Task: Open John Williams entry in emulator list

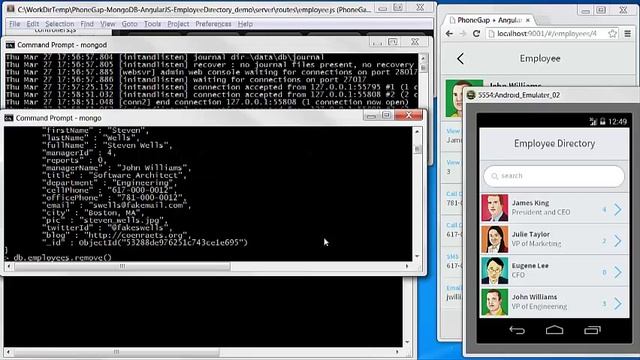Action: (554, 302)
